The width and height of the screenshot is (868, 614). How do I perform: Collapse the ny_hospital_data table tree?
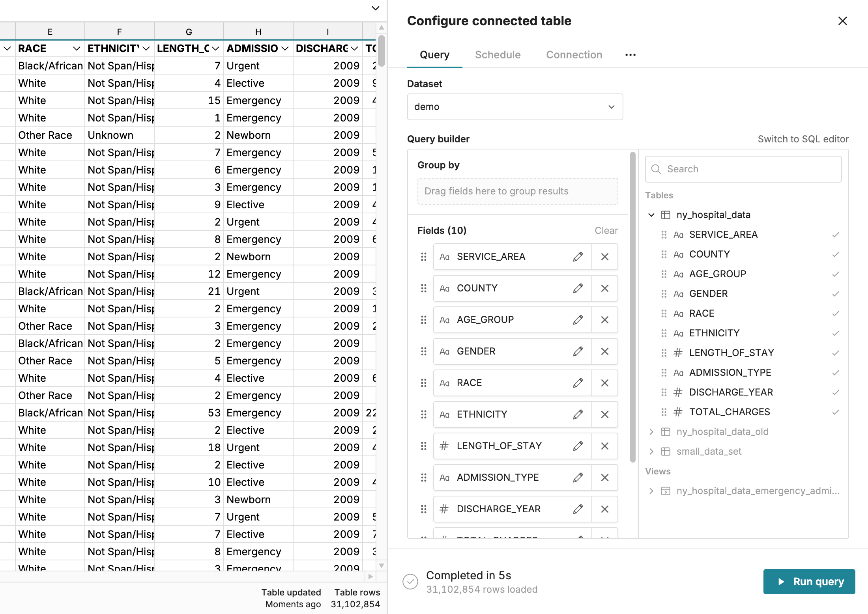[651, 215]
